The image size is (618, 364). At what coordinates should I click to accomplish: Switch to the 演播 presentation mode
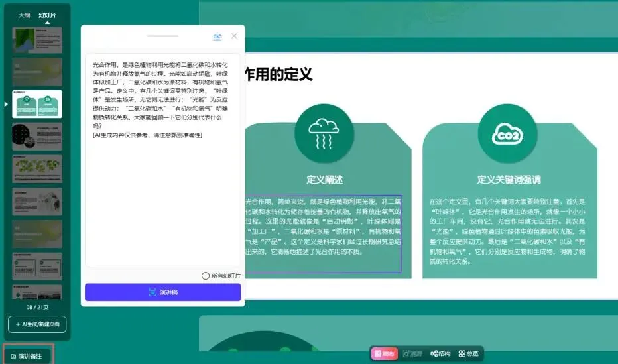click(412, 354)
